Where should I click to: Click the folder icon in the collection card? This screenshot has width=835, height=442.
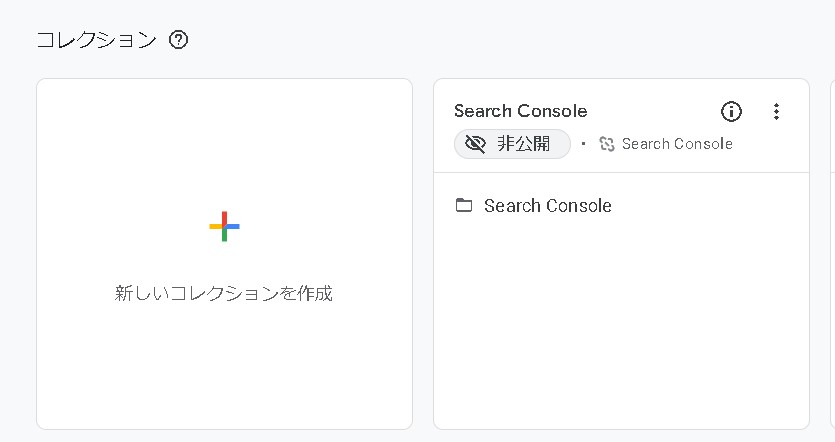pyautogui.click(x=464, y=206)
